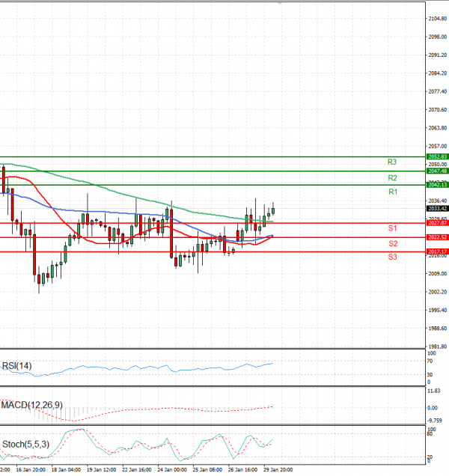
Task: Click the MACD(12,26,9) indicator label
Action: (x=32, y=405)
